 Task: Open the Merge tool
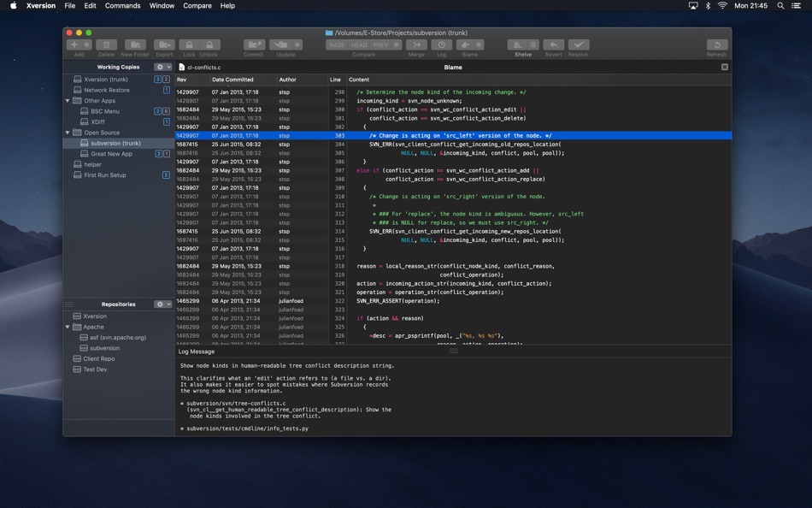416,44
